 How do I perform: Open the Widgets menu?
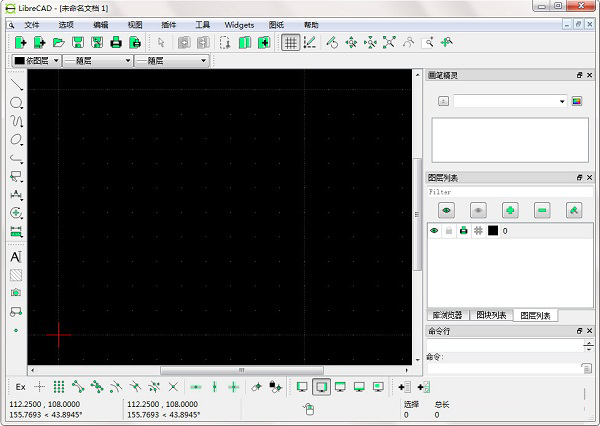tap(240, 25)
